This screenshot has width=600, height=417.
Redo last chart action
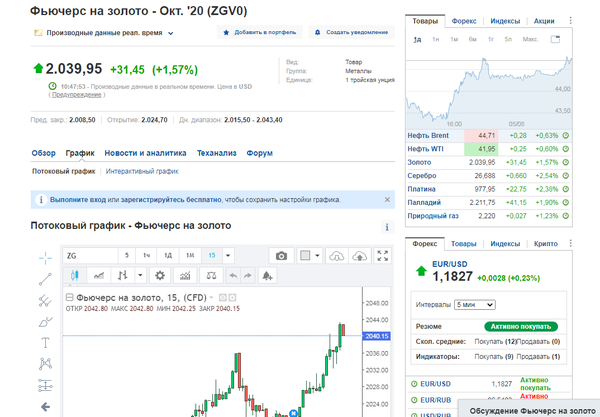(x=248, y=275)
